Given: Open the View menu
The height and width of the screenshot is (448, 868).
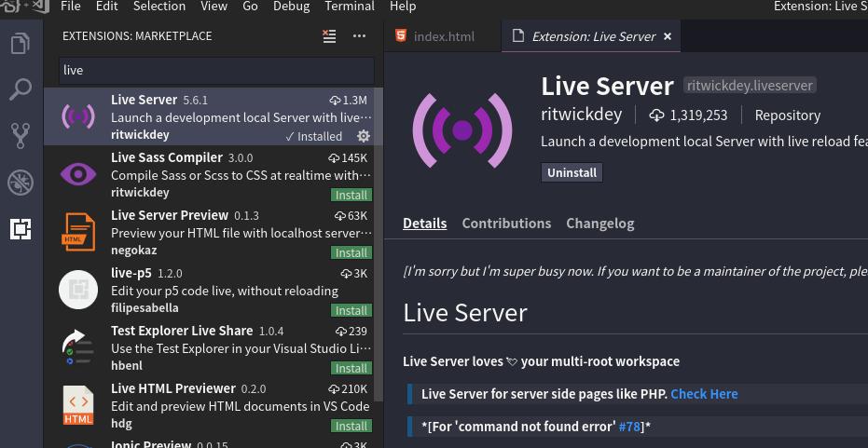Looking at the screenshot, I should 214,7.
